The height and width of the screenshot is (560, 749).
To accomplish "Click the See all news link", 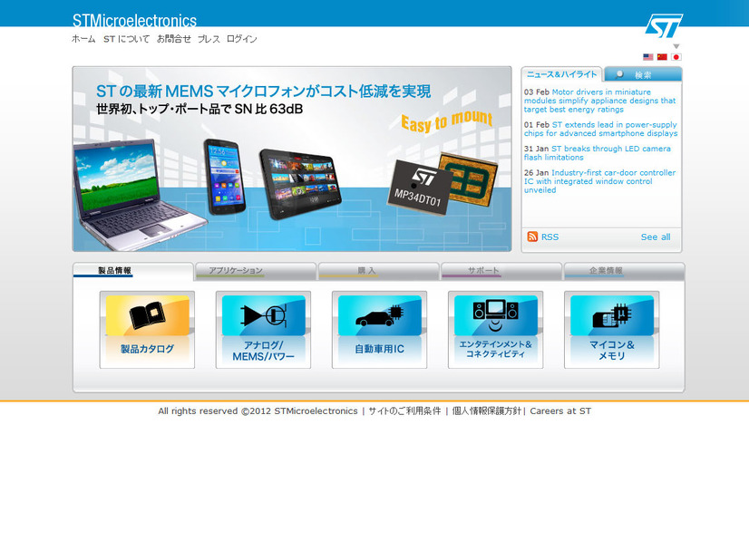I will [x=656, y=237].
